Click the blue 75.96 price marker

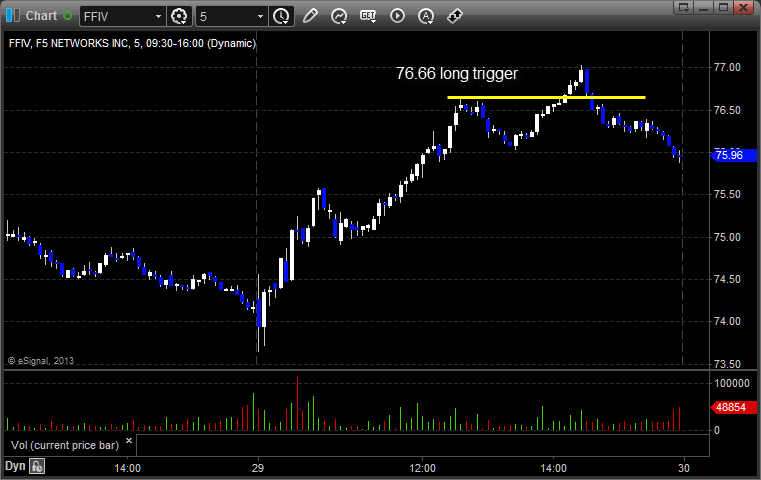tap(733, 155)
